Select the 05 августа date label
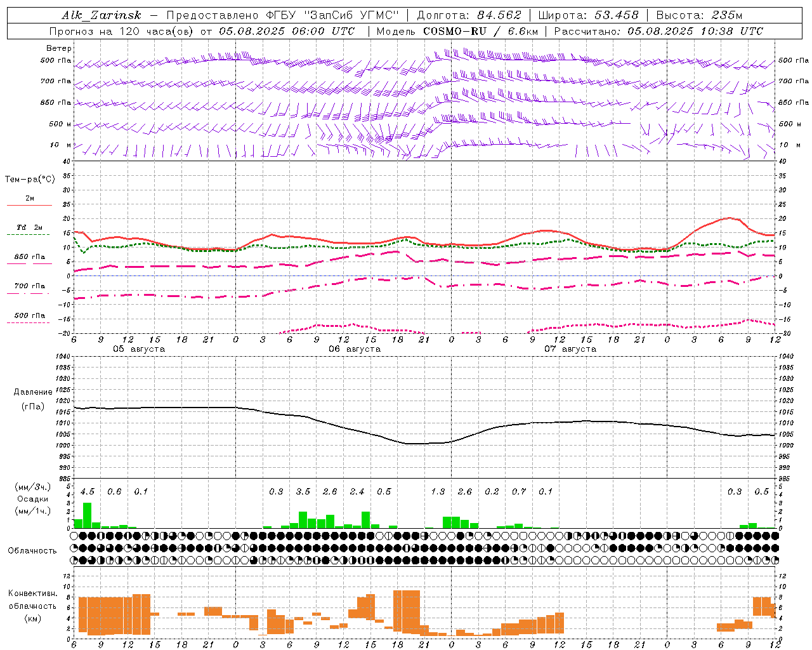This screenshot has height=650, width=812. [x=139, y=349]
